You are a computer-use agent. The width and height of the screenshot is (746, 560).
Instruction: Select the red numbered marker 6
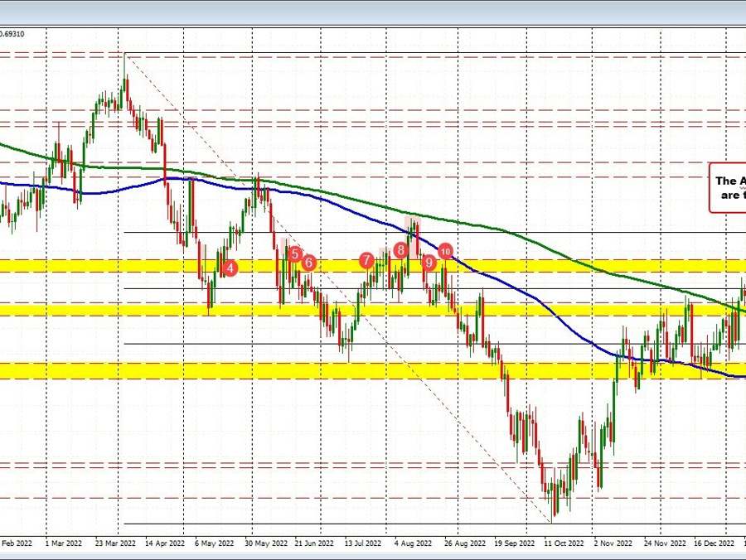(x=308, y=263)
